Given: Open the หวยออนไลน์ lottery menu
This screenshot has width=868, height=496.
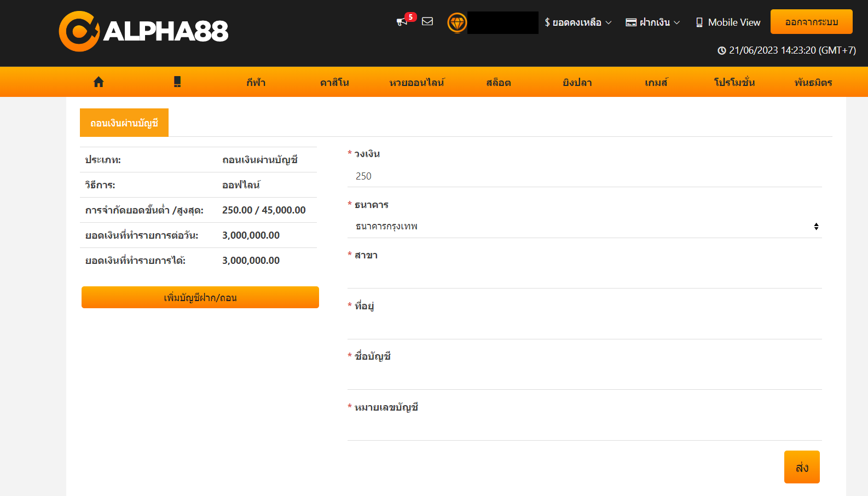Looking at the screenshot, I should (417, 83).
